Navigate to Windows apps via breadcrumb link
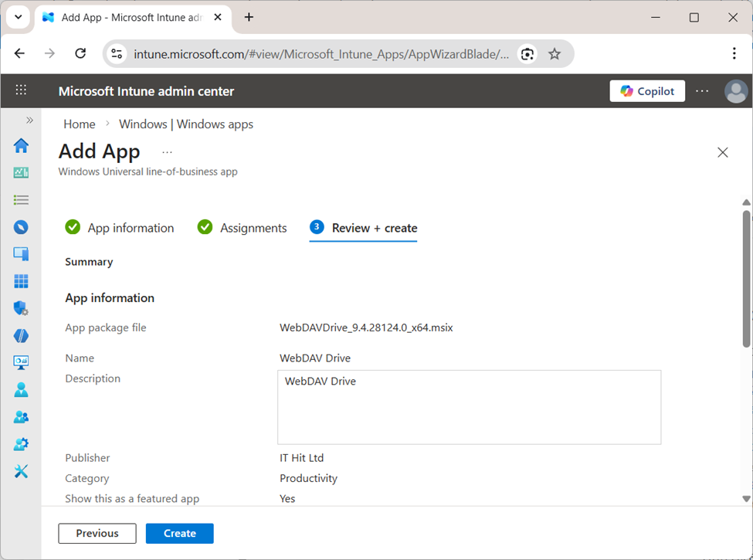This screenshot has width=753, height=560. 185,124
